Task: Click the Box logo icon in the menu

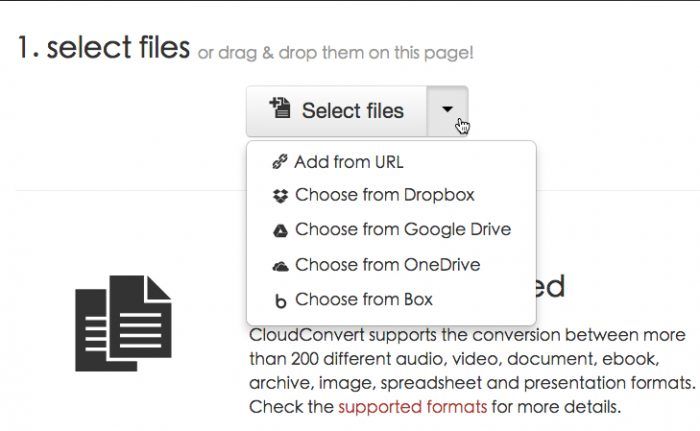Action: 279,300
